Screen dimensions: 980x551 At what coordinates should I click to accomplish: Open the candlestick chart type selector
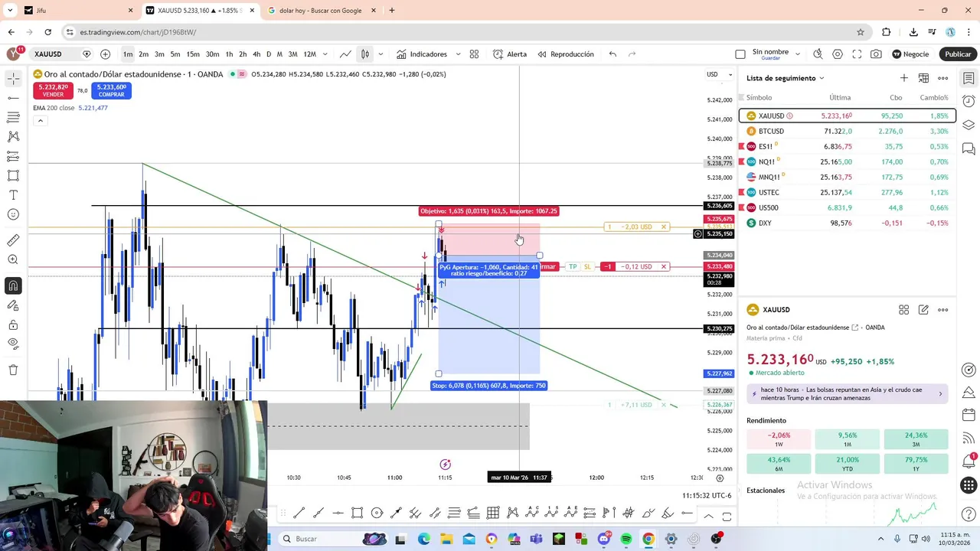tap(365, 54)
